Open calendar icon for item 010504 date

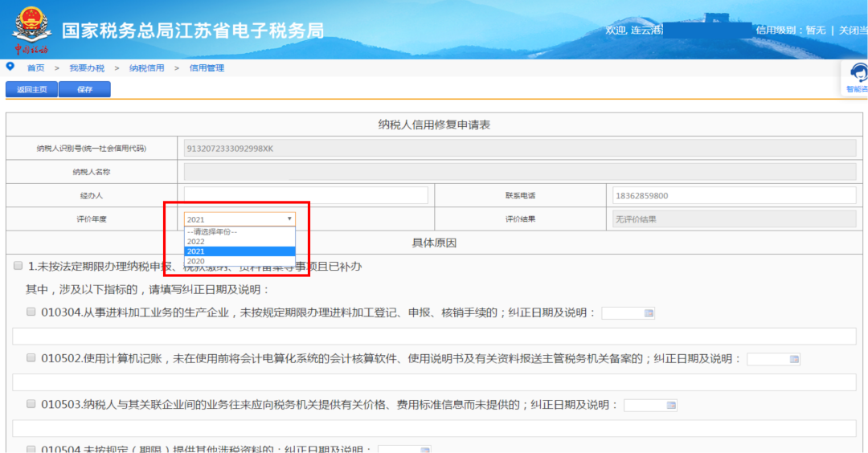click(424, 449)
